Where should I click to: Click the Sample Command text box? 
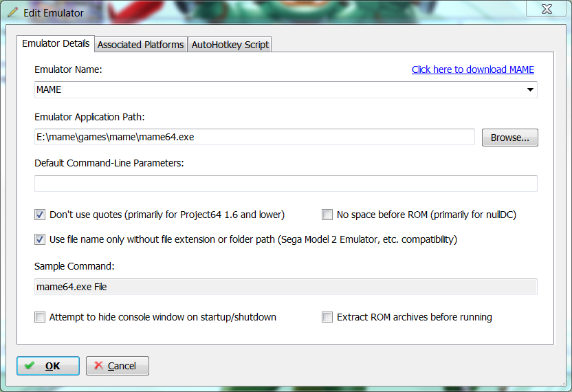(285, 287)
